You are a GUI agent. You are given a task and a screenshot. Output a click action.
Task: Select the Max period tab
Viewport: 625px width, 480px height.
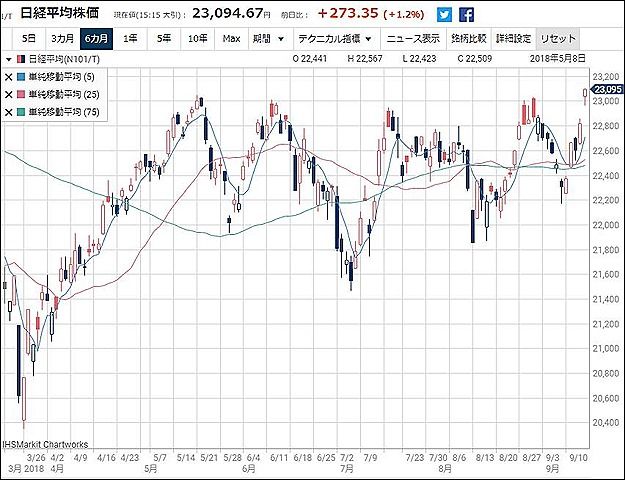tap(232, 39)
